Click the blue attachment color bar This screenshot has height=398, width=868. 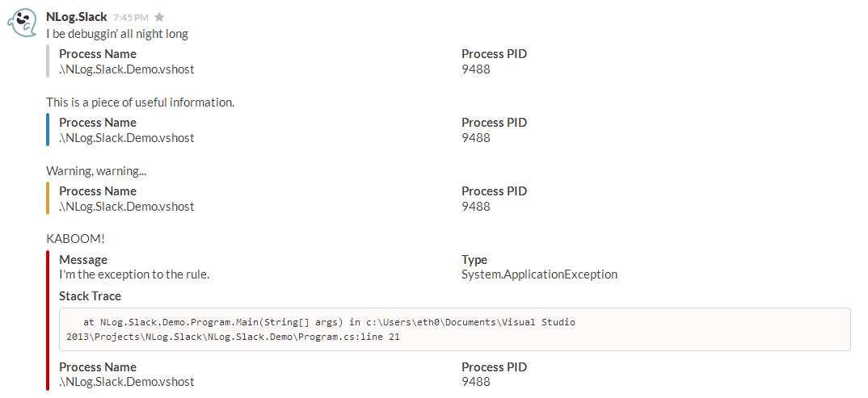click(48, 130)
